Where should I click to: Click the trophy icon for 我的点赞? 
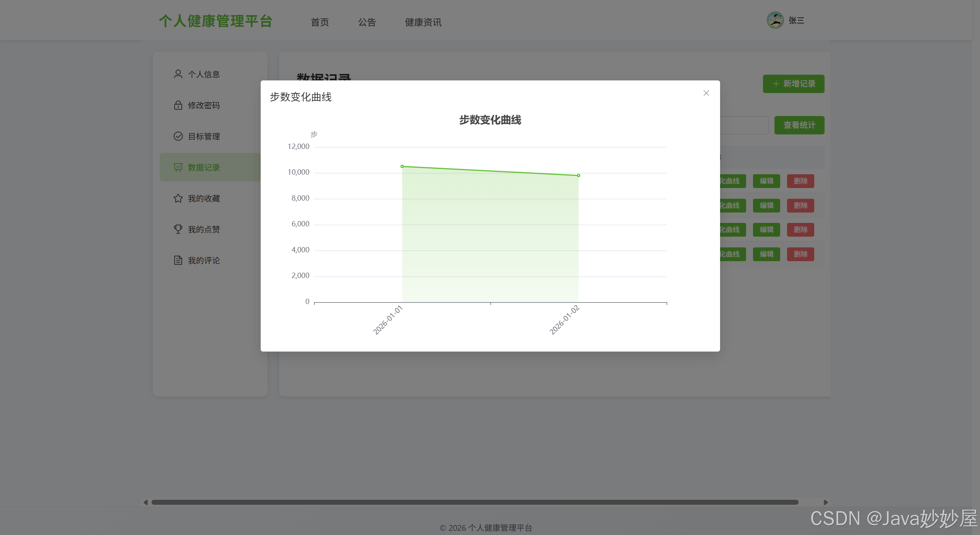pyautogui.click(x=178, y=229)
